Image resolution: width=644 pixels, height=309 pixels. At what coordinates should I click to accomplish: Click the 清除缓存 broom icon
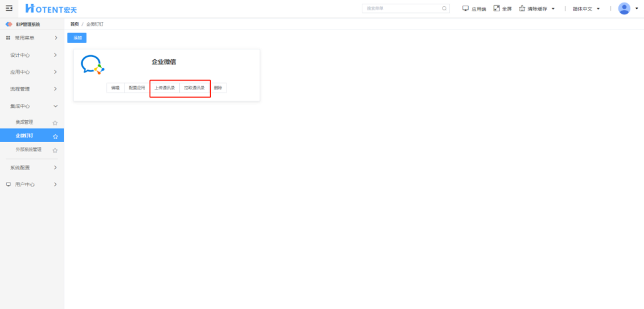tap(523, 8)
